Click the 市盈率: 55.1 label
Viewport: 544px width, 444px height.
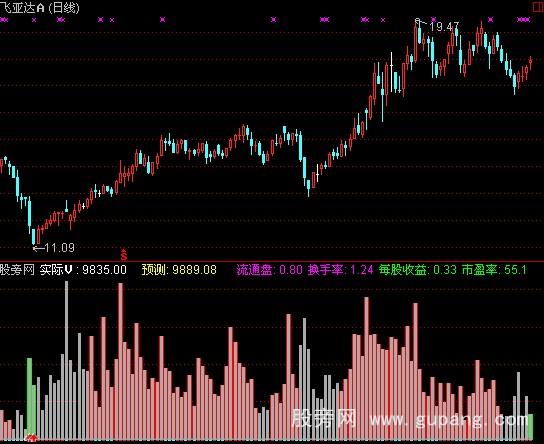[x=494, y=270]
